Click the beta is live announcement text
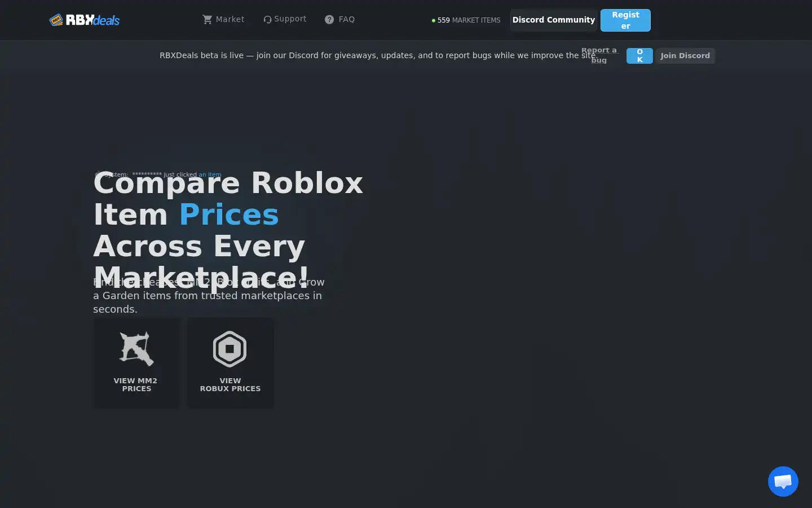Image resolution: width=812 pixels, height=508 pixels. point(378,55)
